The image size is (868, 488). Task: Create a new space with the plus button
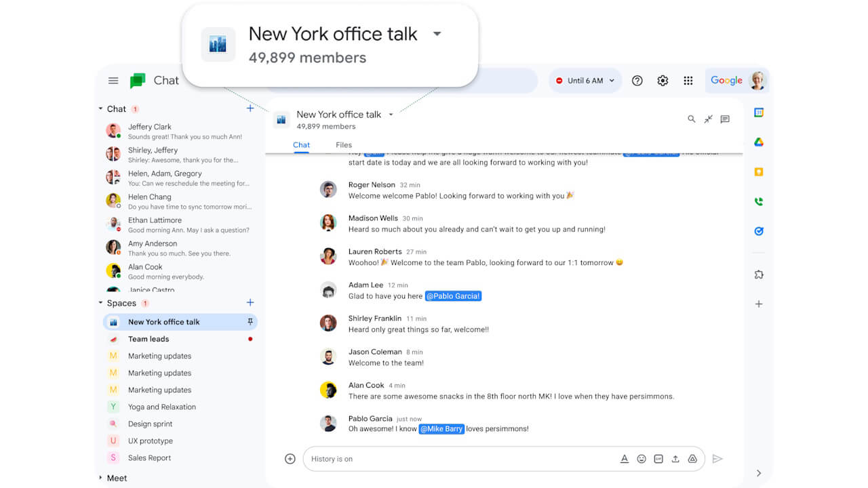pyautogui.click(x=250, y=303)
